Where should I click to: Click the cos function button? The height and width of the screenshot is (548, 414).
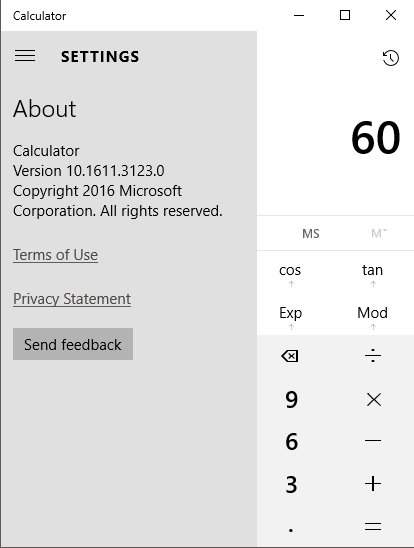290,271
